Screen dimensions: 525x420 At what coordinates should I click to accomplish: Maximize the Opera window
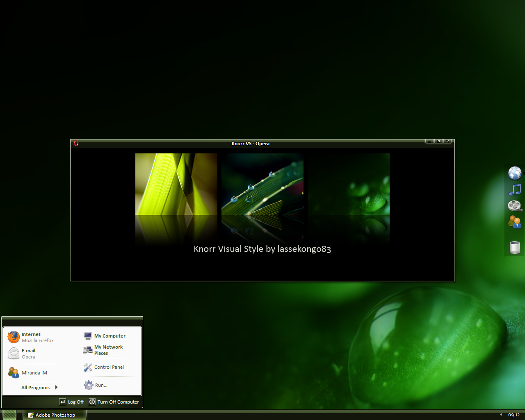(438, 142)
